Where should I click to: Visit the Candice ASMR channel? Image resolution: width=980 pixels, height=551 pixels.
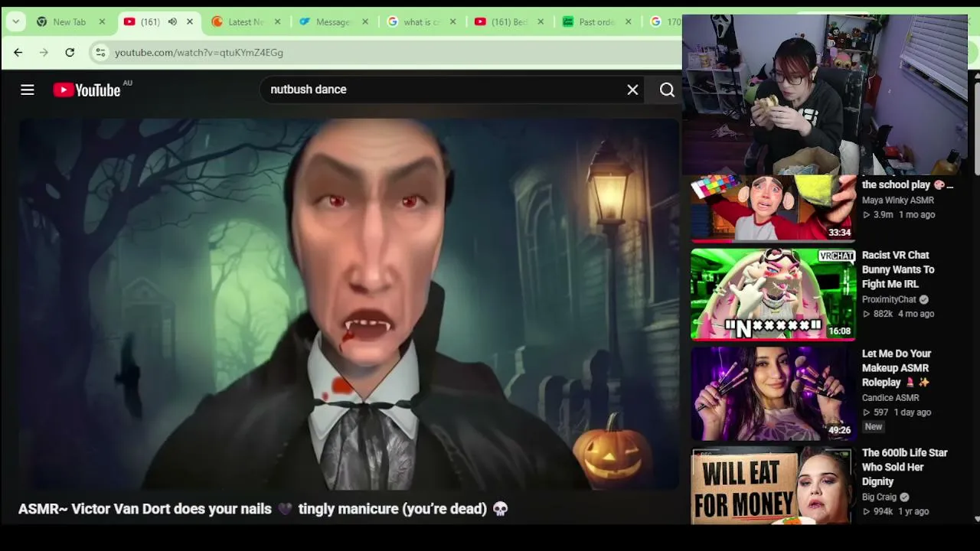tap(890, 398)
